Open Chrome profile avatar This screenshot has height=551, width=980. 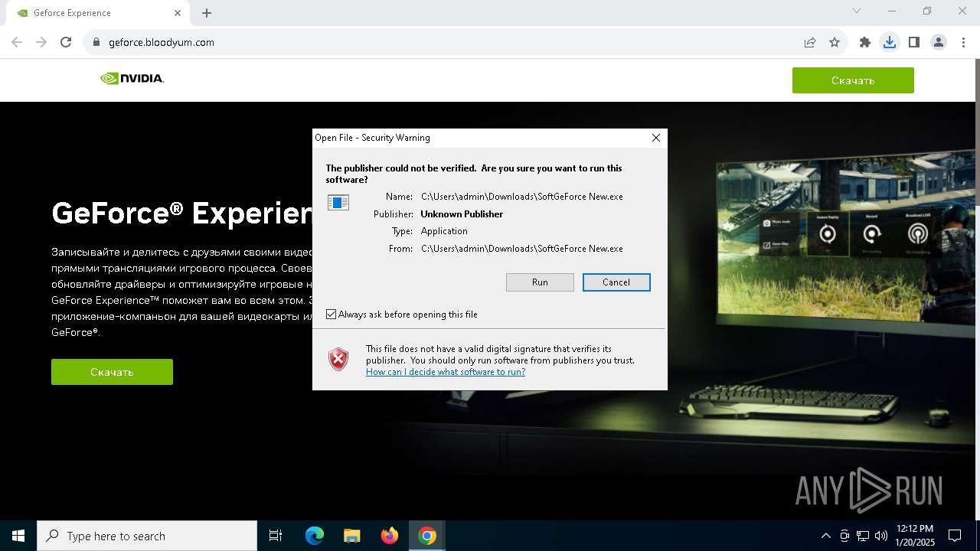[939, 43]
